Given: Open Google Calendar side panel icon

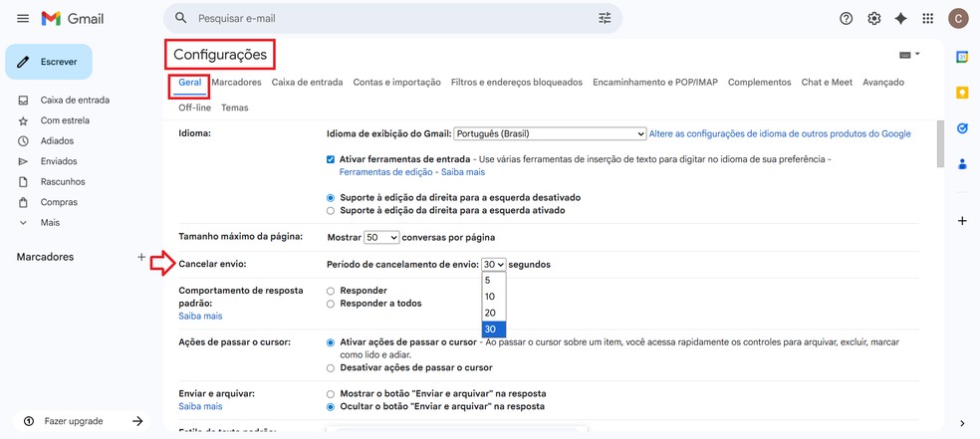Looking at the screenshot, I should pyautogui.click(x=962, y=58).
